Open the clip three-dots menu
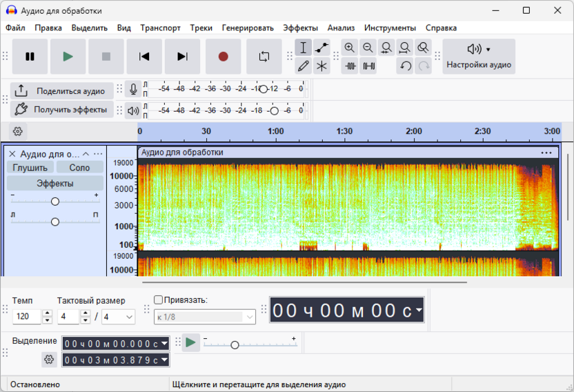The height and width of the screenshot is (392, 574). pyautogui.click(x=546, y=153)
